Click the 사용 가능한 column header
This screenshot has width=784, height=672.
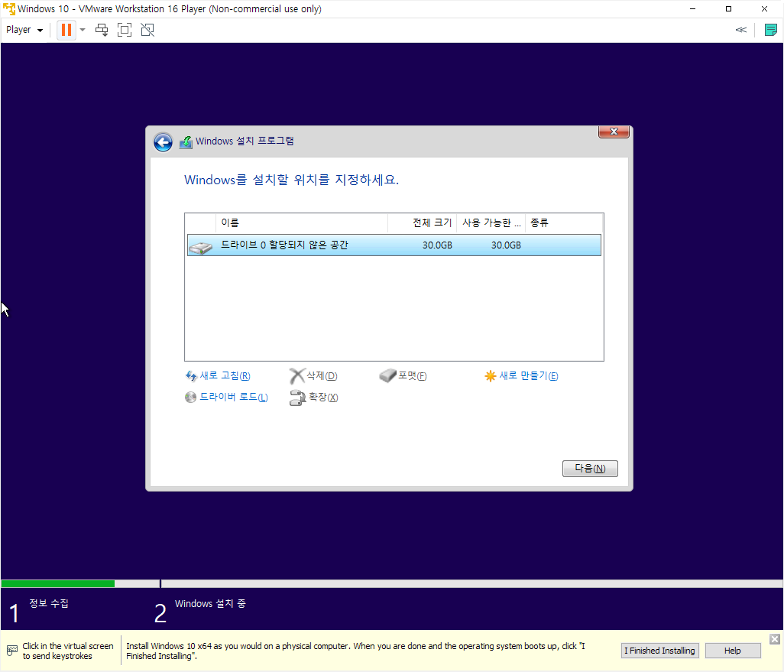[491, 222]
